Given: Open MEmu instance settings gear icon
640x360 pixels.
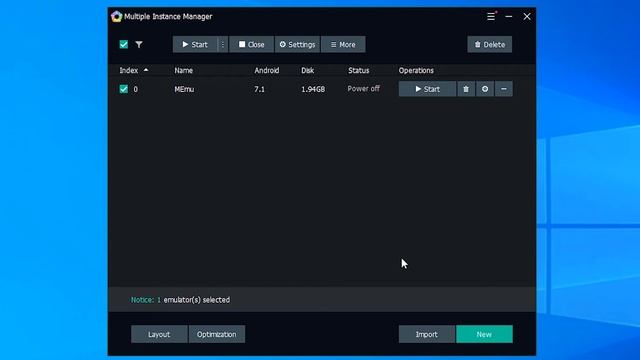Looking at the screenshot, I should pos(485,89).
